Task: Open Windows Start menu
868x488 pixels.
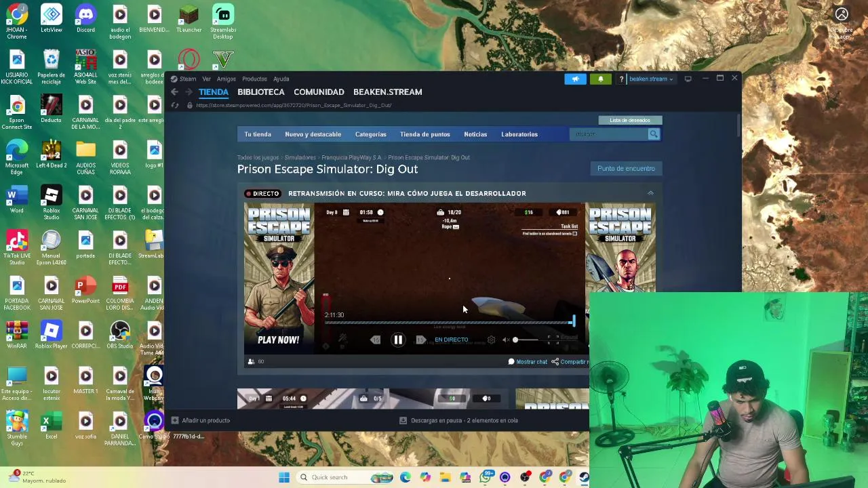Action: (284, 477)
